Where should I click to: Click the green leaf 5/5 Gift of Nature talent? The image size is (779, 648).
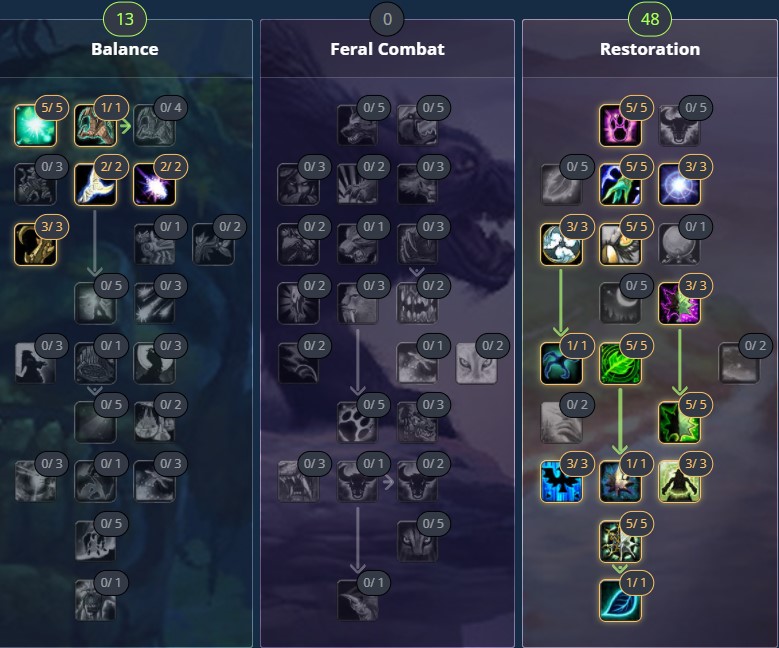click(620, 363)
